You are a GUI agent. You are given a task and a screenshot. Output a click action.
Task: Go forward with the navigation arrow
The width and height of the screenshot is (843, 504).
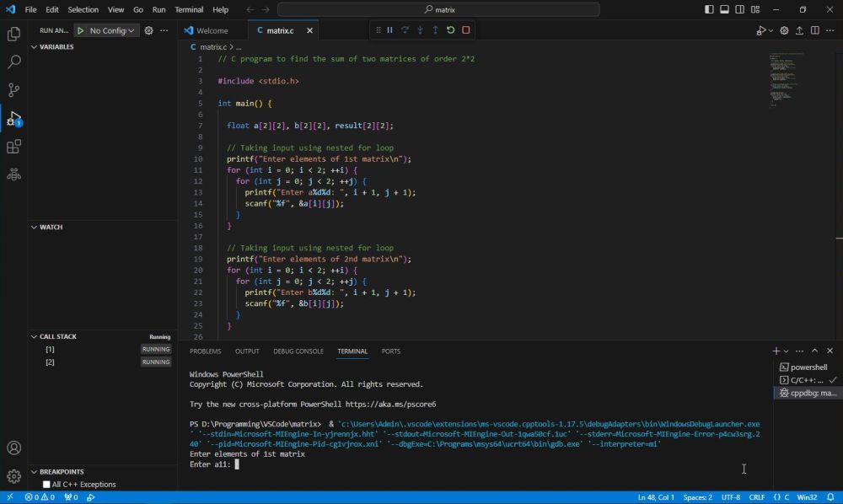tap(266, 9)
